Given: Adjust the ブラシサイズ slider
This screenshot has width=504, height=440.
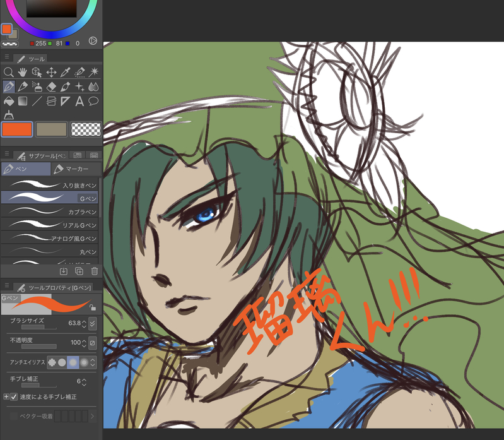Looking at the screenshot, I should coord(39,327).
